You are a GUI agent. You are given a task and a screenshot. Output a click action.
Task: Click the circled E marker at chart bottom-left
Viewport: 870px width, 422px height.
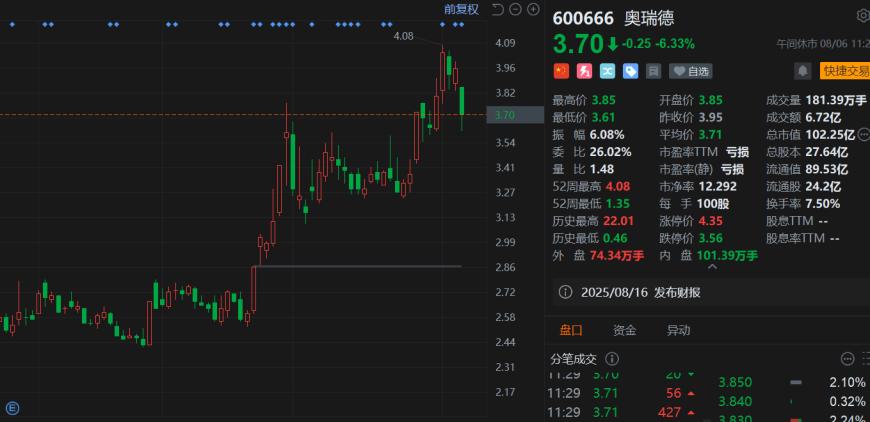13,407
